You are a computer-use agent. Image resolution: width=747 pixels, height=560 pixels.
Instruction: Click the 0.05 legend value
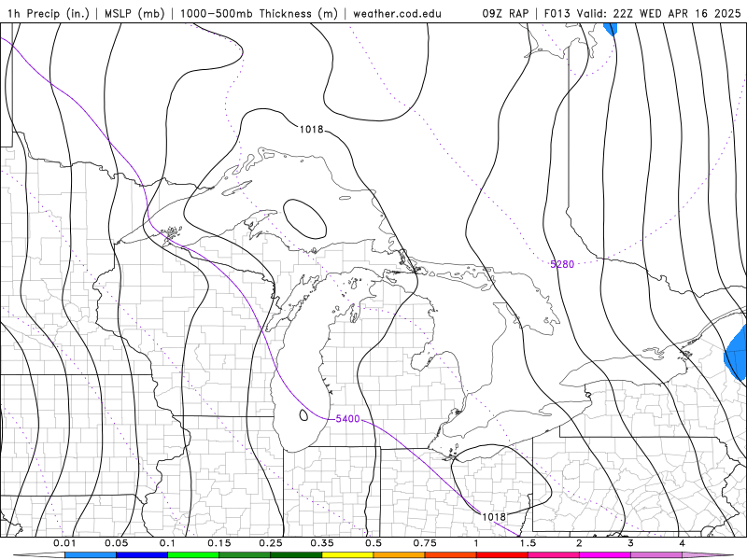(116, 543)
